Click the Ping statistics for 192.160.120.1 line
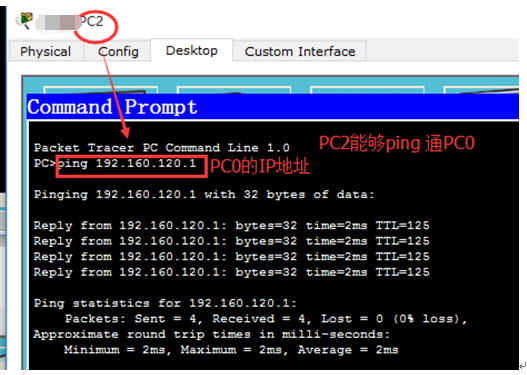This screenshot has width=527, height=375. pos(165,303)
